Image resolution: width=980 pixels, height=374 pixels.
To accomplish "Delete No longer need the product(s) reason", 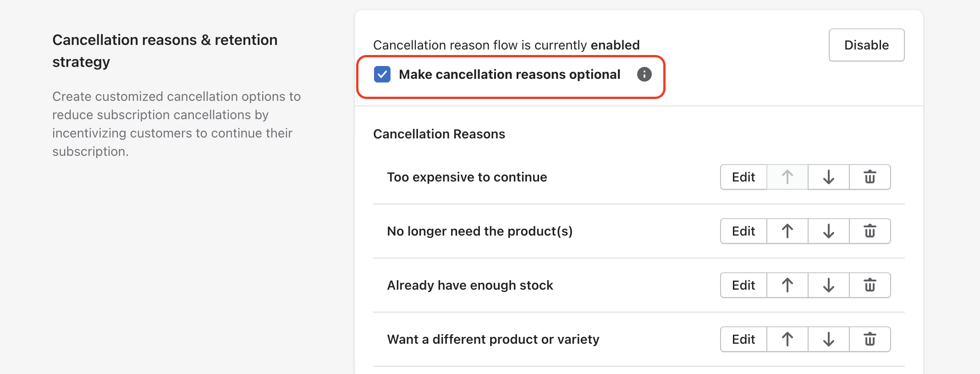I will point(870,231).
